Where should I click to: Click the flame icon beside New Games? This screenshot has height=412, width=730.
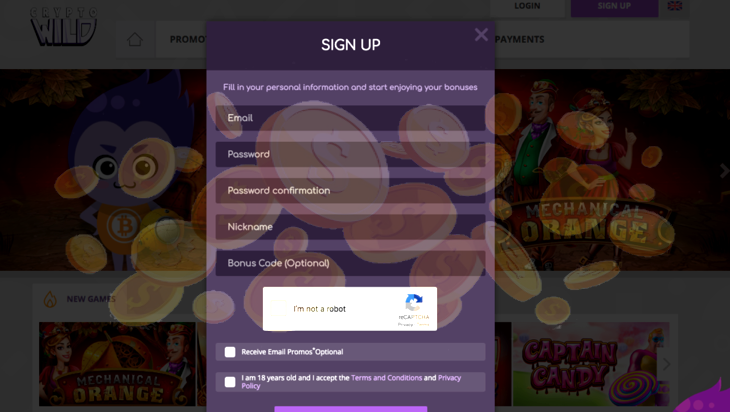[50, 299]
